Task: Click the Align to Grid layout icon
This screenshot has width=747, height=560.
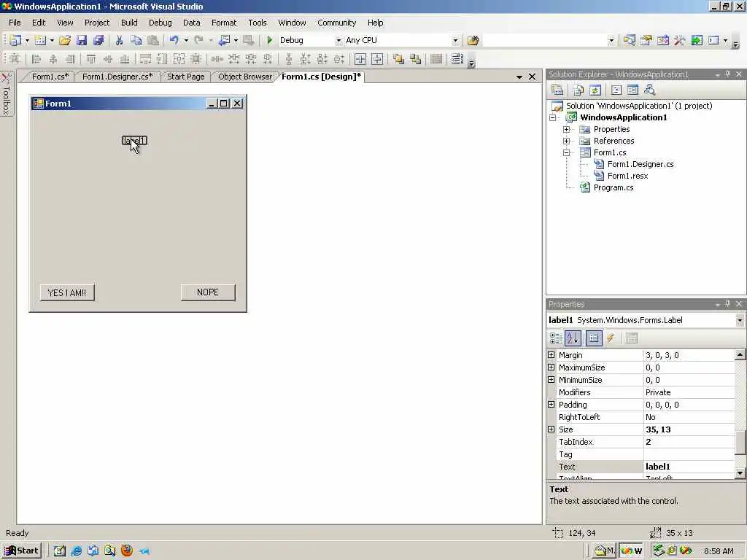Action: point(15,59)
